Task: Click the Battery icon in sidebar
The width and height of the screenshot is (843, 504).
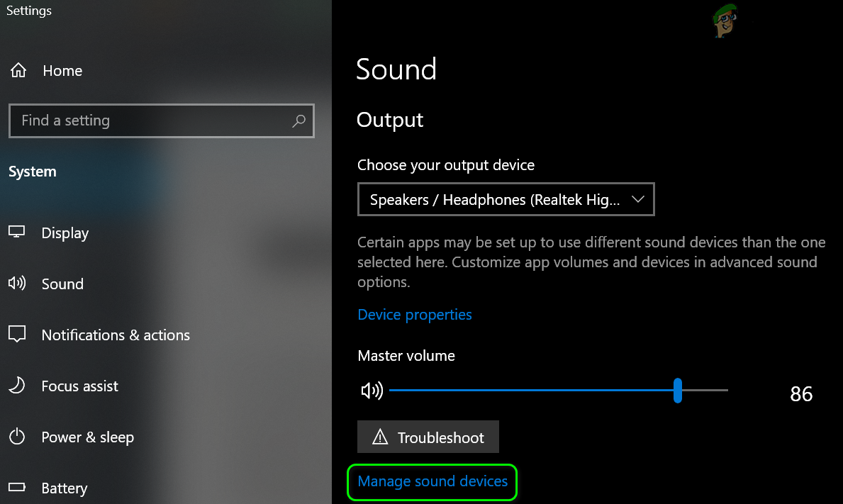Action: point(17,488)
